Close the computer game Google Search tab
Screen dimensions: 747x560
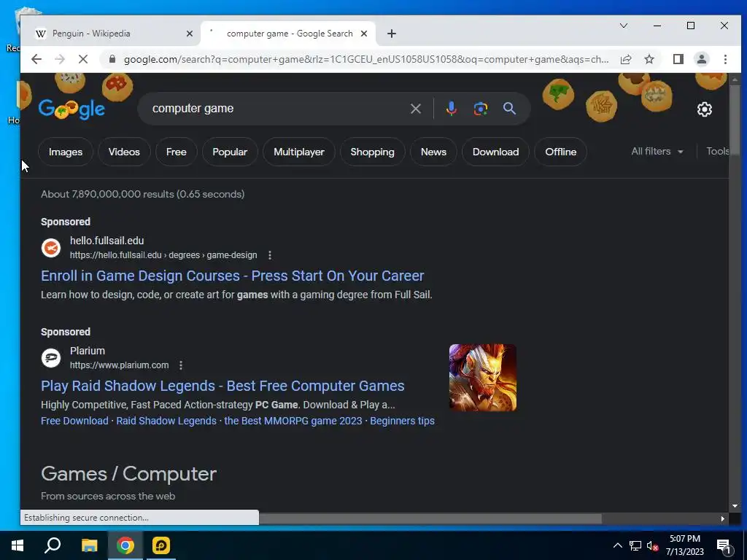tap(363, 34)
